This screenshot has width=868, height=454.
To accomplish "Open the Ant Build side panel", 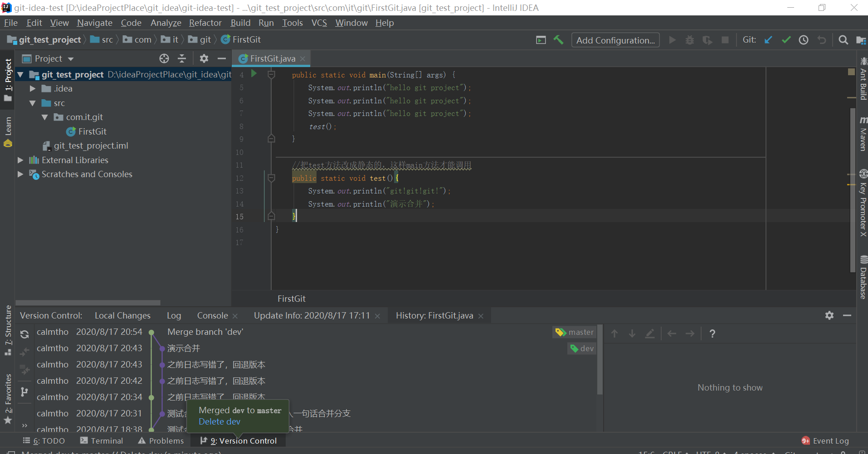I will 863,78.
